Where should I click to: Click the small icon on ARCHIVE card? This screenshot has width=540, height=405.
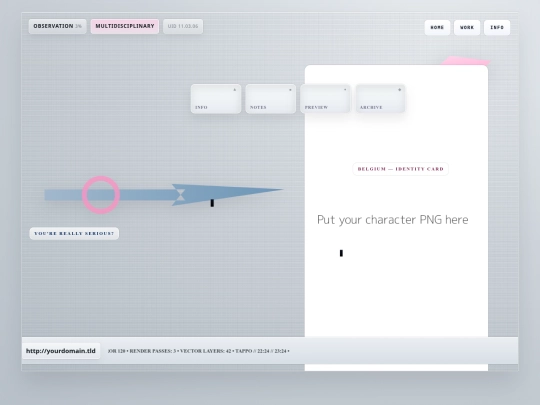click(x=399, y=90)
